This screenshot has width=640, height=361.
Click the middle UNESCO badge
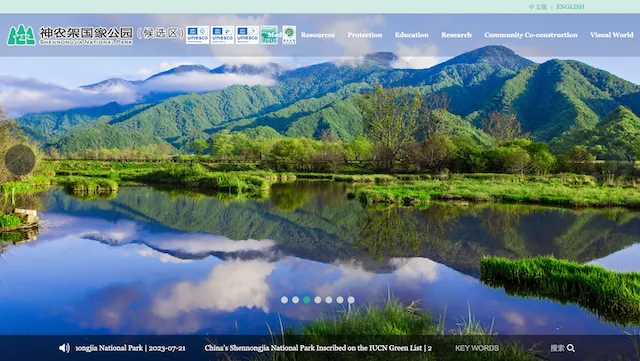(x=222, y=35)
